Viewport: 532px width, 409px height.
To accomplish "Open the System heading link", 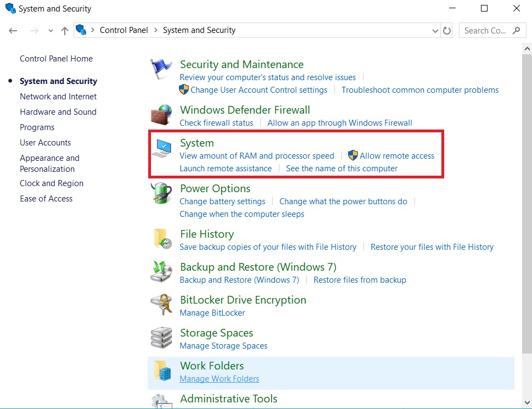I will click(x=197, y=143).
